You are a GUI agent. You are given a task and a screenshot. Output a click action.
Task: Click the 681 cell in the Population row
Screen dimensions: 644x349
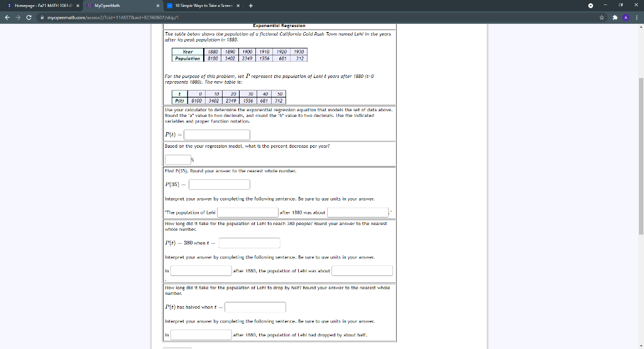tap(282, 58)
